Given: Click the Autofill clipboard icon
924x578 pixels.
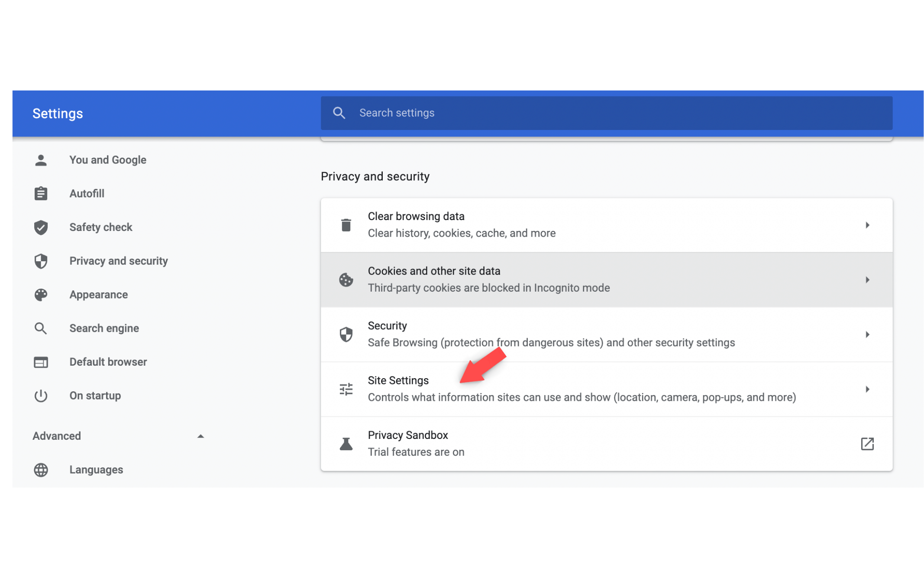Looking at the screenshot, I should pyautogui.click(x=41, y=194).
